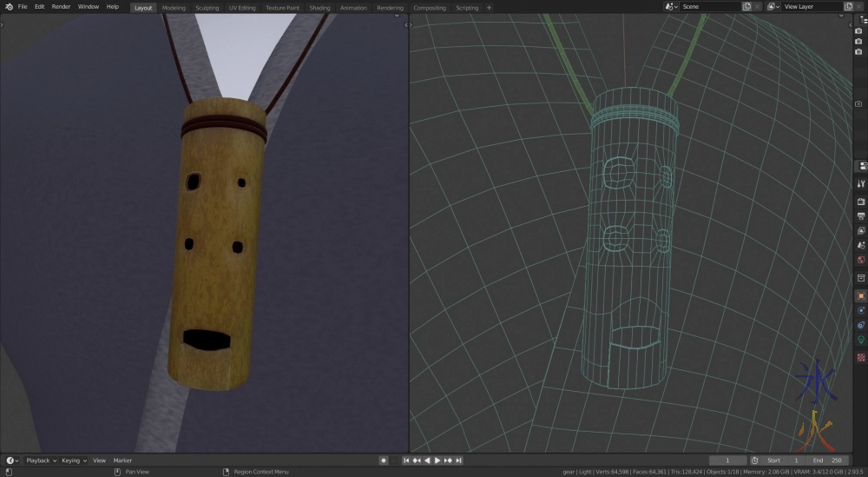This screenshot has height=477, width=868.
Task: Click the Marker menu in timeline
Action: click(x=122, y=460)
